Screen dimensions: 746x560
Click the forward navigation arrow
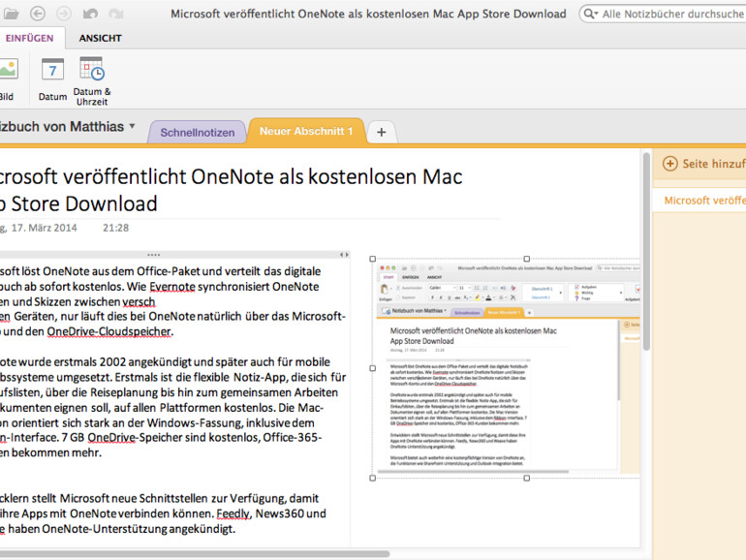pyautogui.click(x=64, y=14)
